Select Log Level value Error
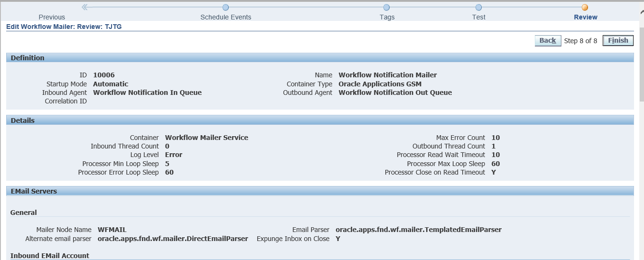The width and height of the screenshot is (644, 260). point(174,155)
